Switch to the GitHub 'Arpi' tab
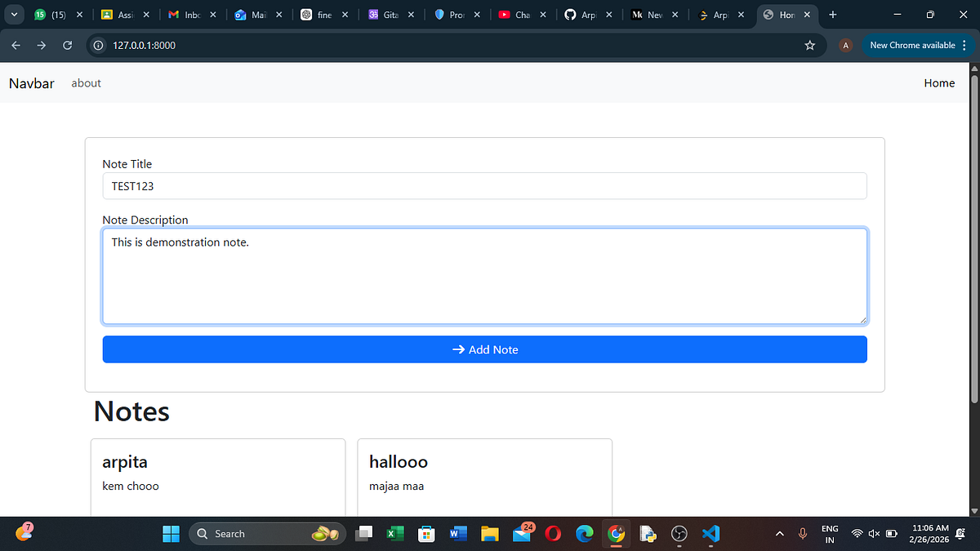This screenshot has height=551, width=980. pyautogui.click(x=588, y=15)
